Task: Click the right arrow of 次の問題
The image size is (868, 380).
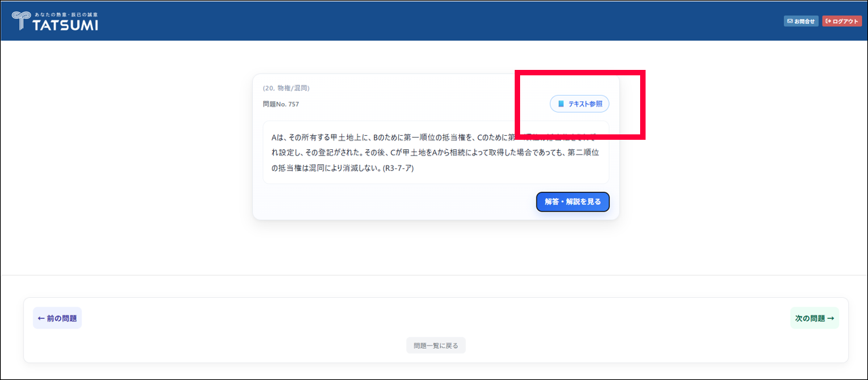Action: 831,318
